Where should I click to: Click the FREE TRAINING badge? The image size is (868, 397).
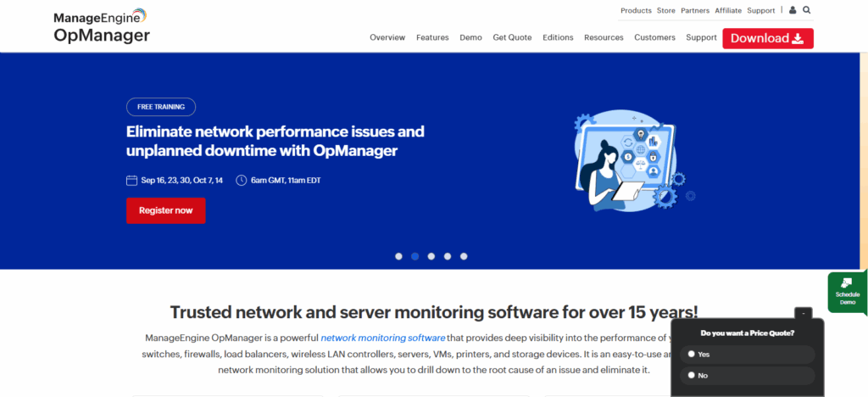(x=161, y=107)
